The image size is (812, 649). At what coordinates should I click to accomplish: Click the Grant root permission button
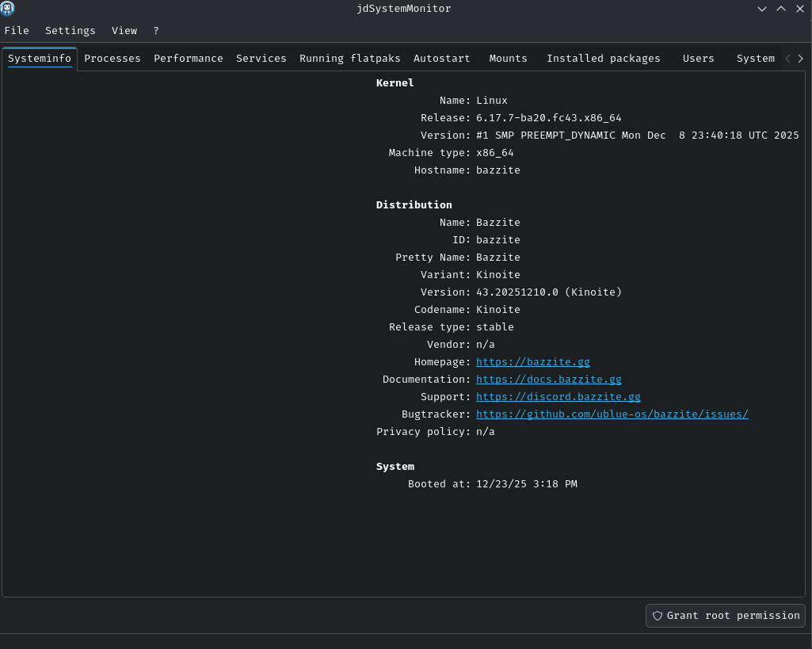click(x=725, y=616)
